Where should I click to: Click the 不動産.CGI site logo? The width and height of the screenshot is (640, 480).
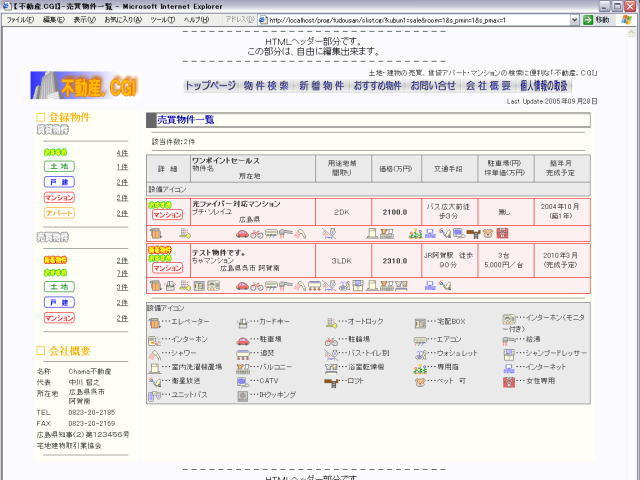tap(90, 85)
